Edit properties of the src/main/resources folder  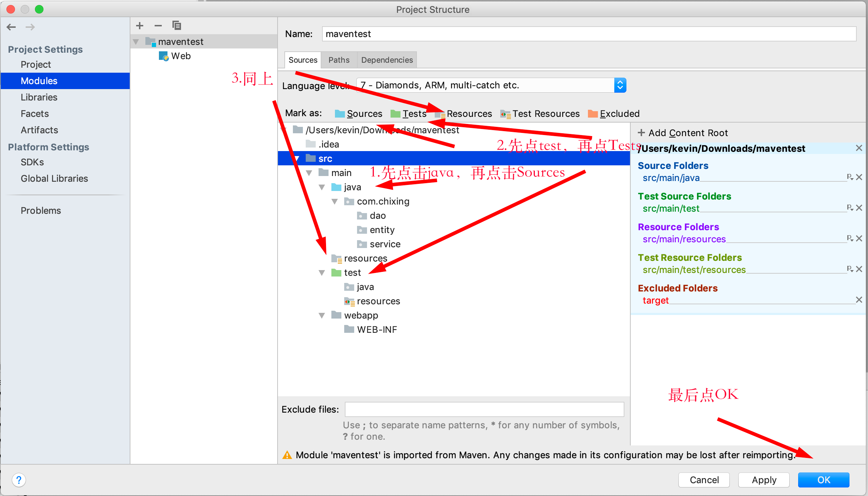850,238
